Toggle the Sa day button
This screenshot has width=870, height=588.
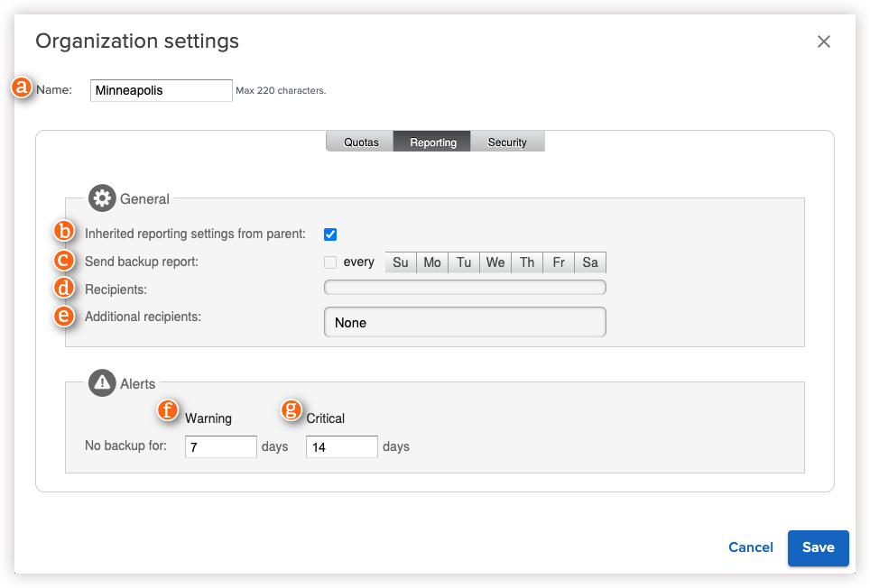coord(590,262)
